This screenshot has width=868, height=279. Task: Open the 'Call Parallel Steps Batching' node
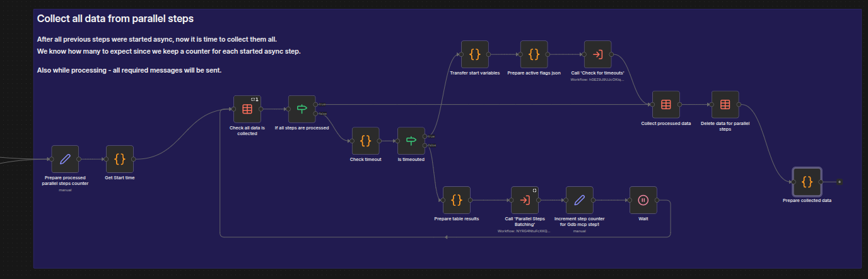click(525, 200)
